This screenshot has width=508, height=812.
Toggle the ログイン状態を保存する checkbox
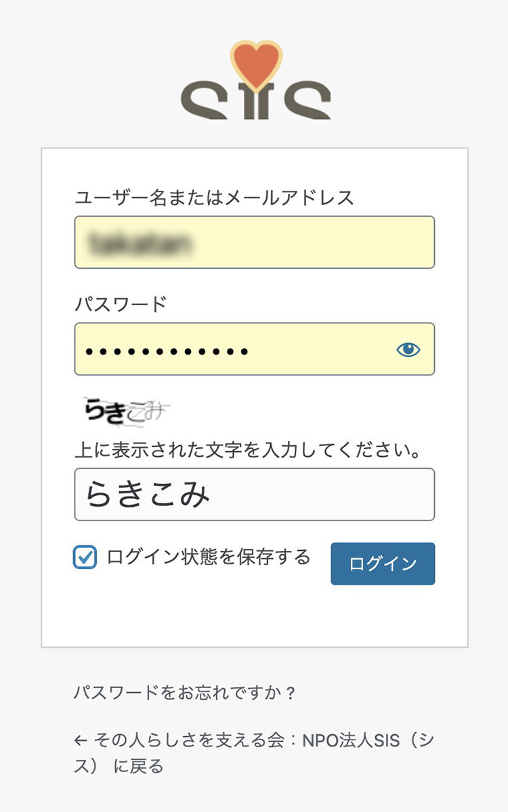pos(85,558)
